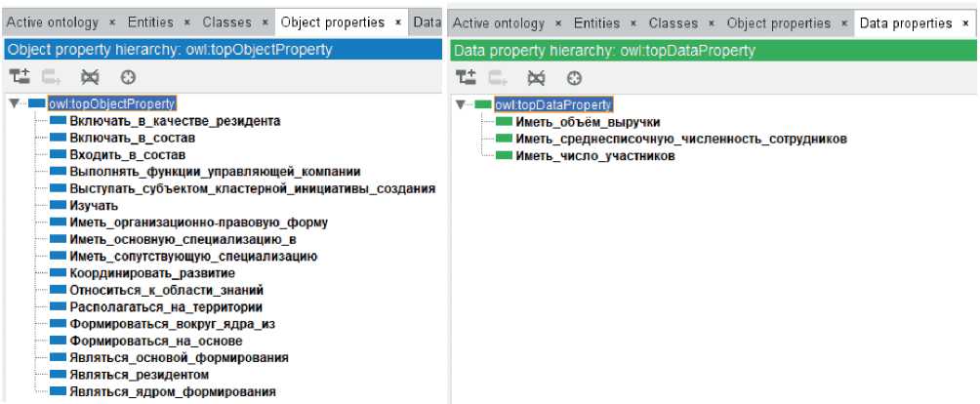Click circular target icon in Object property hierarchy toolbar

(128, 76)
